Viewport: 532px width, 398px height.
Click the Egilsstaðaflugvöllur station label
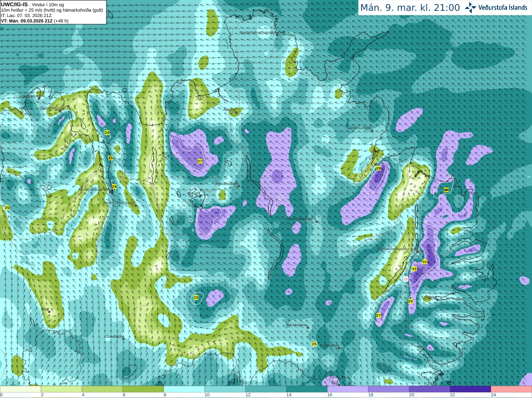click(397, 249)
